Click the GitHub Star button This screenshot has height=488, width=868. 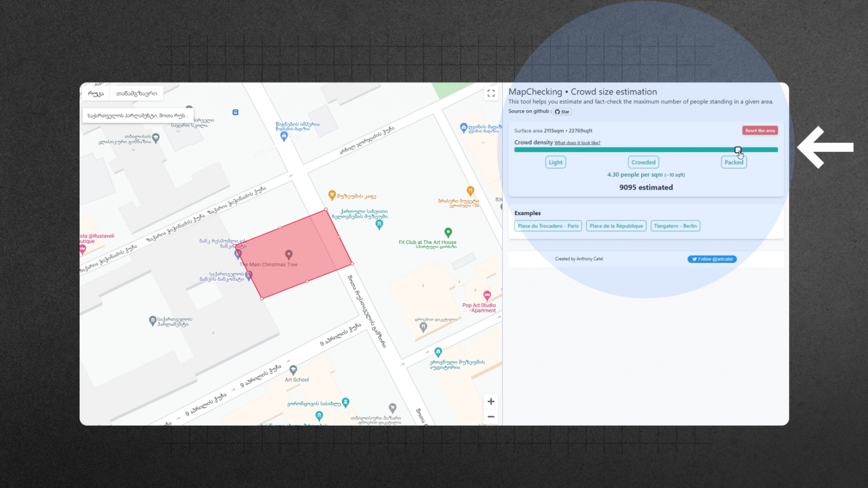pos(562,112)
